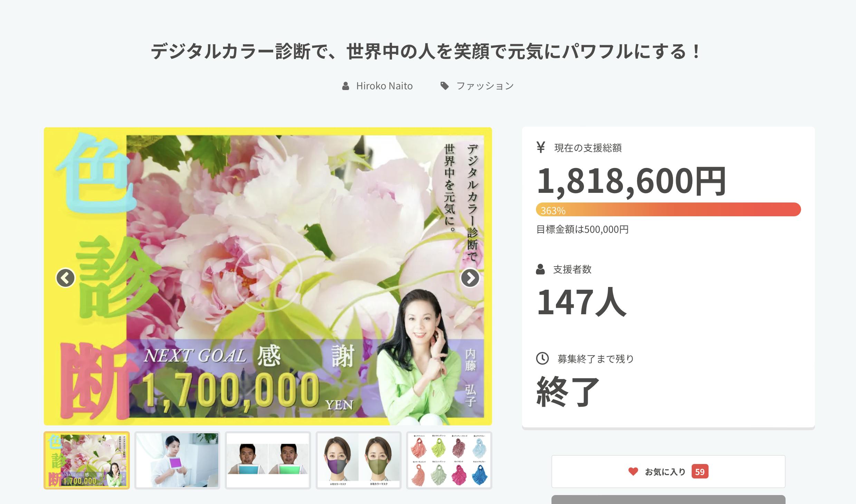Play the main project video
The width and height of the screenshot is (856, 504).
(x=268, y=277)
